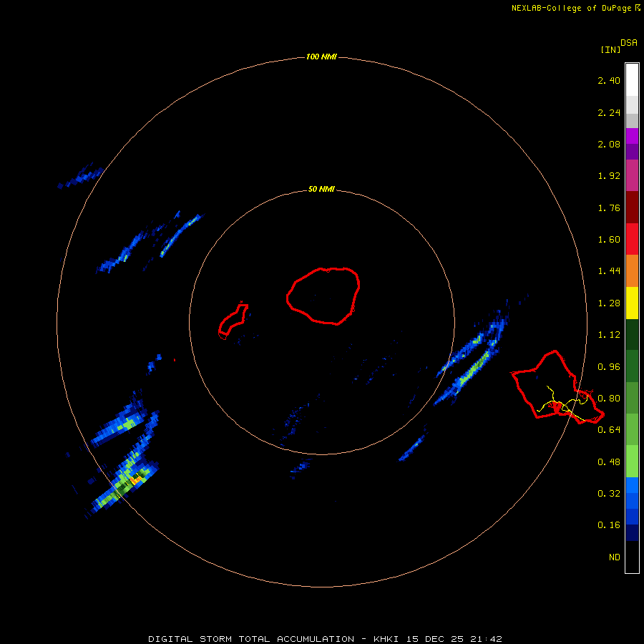Click the 0.64 legend value
This screenshot has height=644, width=644.
[609, 429]
